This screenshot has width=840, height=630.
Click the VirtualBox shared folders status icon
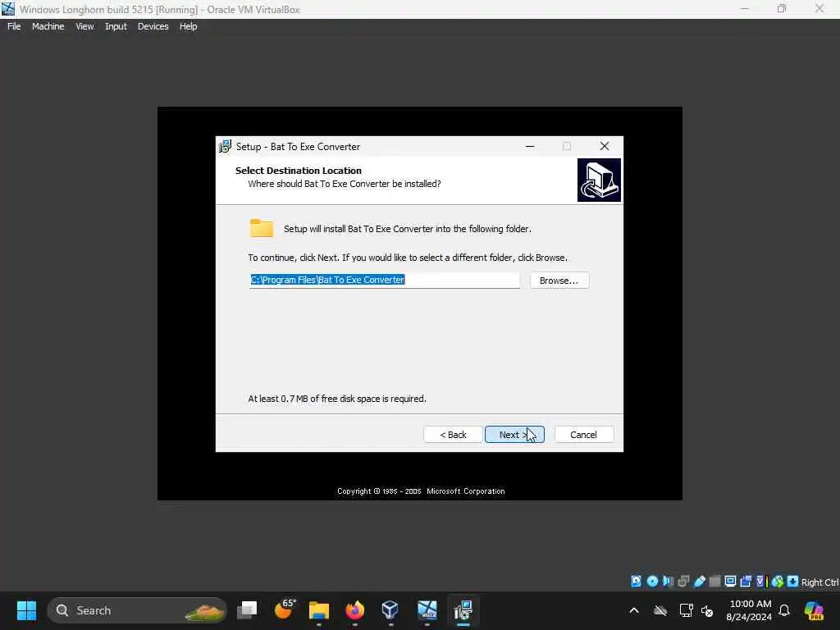coord(714,582)
